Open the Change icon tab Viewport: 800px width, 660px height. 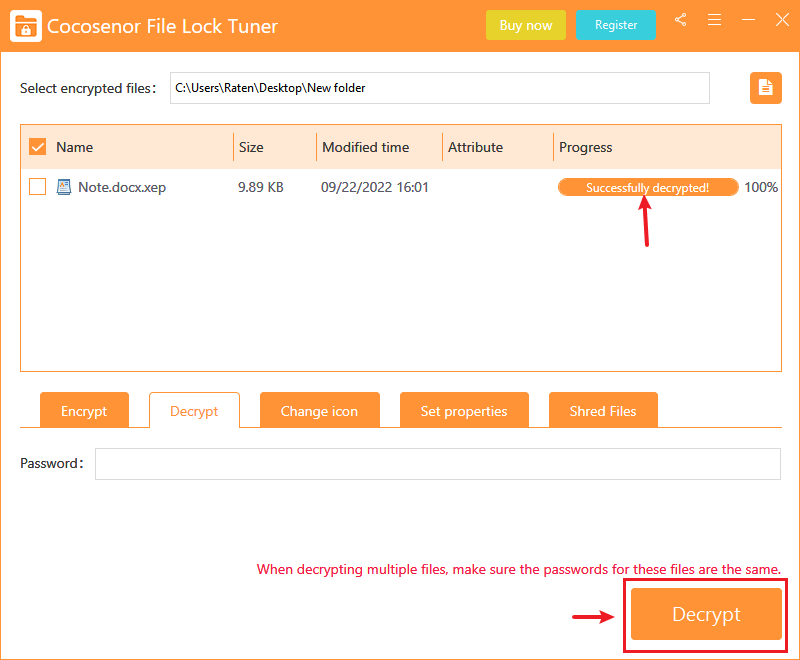pos(319,410)
